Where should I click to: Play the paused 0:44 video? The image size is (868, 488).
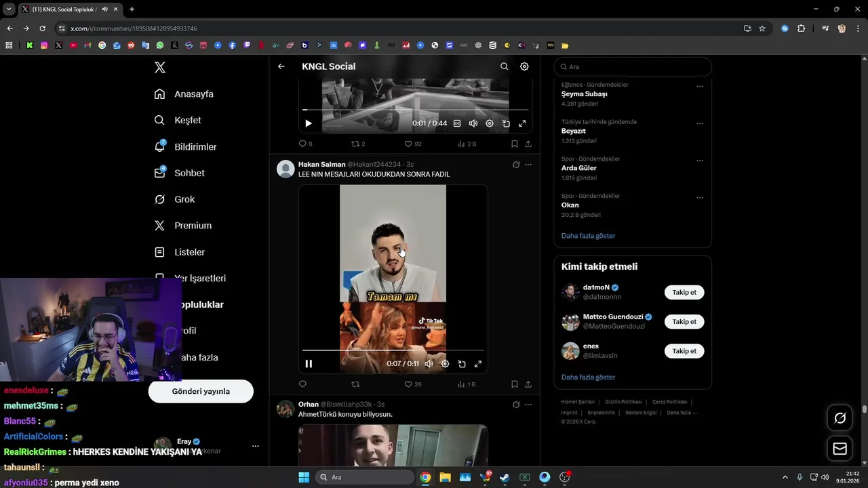point(309,123)
